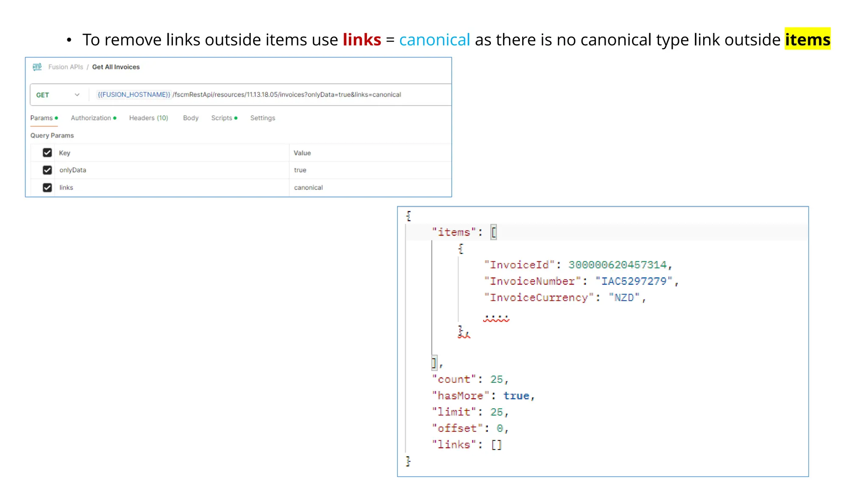Uncheck the onlyData parameter checkbox
Image resolution: width=868 pixels, height=488 pixels.
click(x=47, y=170)
